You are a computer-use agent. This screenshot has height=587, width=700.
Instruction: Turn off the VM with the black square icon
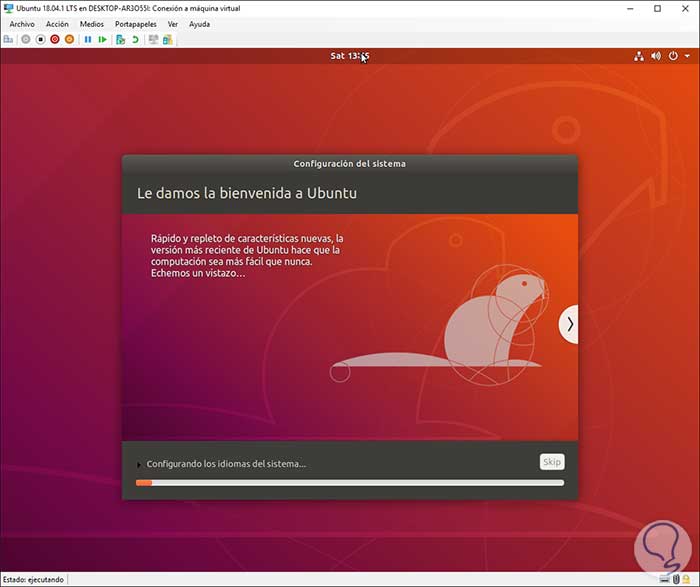[x=40, y=40]
